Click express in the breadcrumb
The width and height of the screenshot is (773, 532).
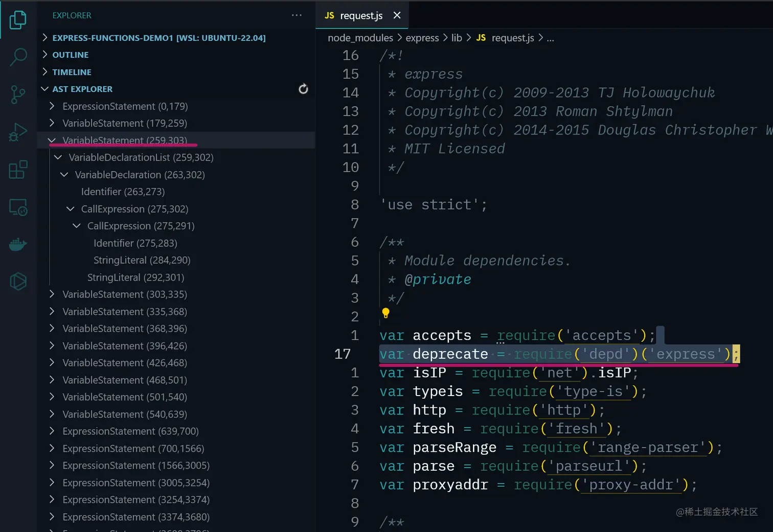[422, 38]
